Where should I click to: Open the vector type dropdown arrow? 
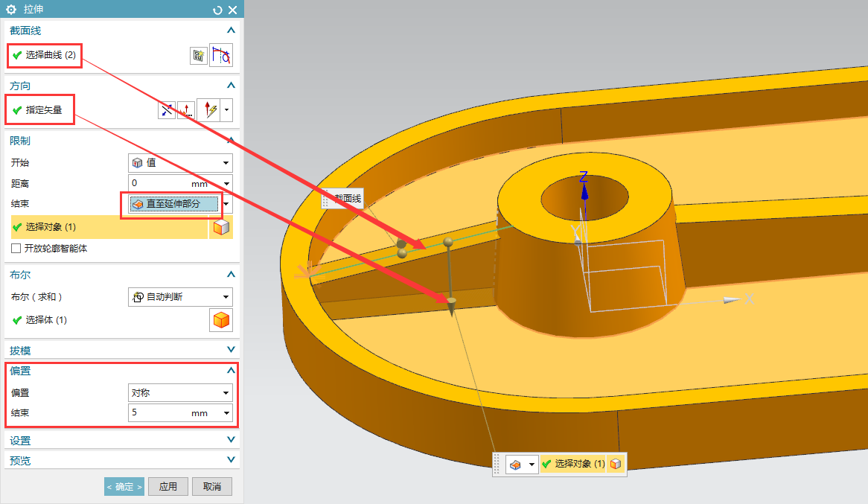click(226, 109)
